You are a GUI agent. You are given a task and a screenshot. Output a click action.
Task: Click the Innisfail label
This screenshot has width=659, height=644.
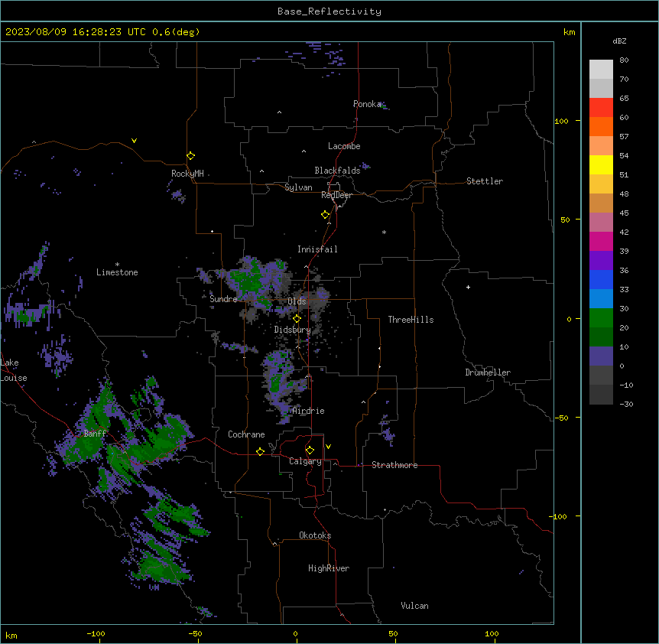(x=317, y=249)
